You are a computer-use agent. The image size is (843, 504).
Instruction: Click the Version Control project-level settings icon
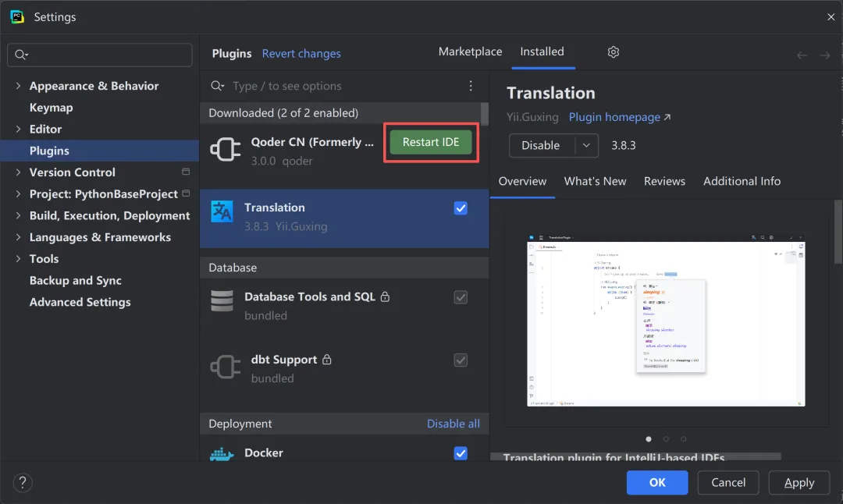point(186,172)
